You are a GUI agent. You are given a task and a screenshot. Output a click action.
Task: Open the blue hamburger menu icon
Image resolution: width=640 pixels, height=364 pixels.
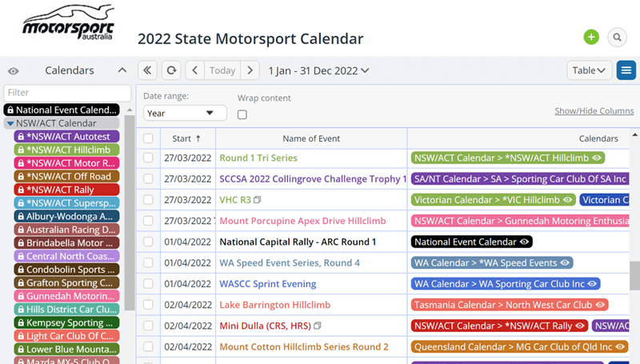click(x=626, y=70)
